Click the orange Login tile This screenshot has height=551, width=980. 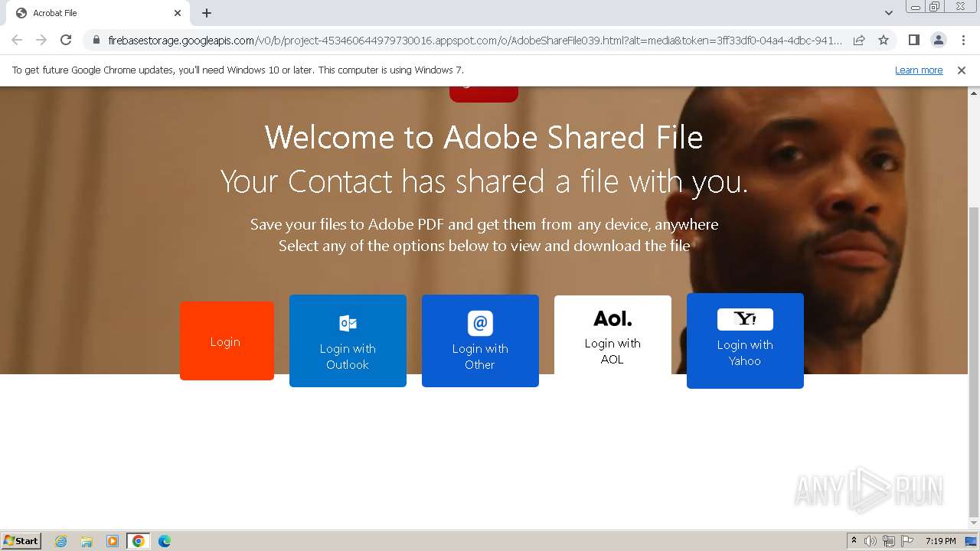tap(227, 341)
